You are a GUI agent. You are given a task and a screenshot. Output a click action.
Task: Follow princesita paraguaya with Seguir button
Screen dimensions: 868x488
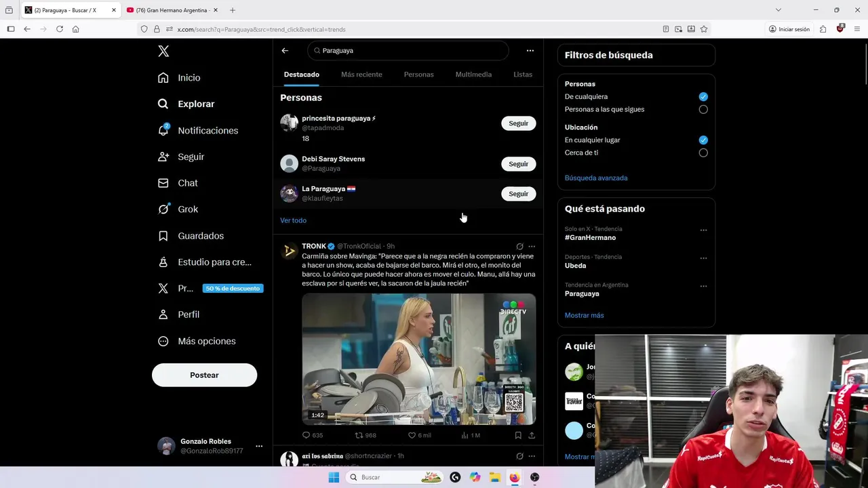pyautogui.click(x=519, y=123)
